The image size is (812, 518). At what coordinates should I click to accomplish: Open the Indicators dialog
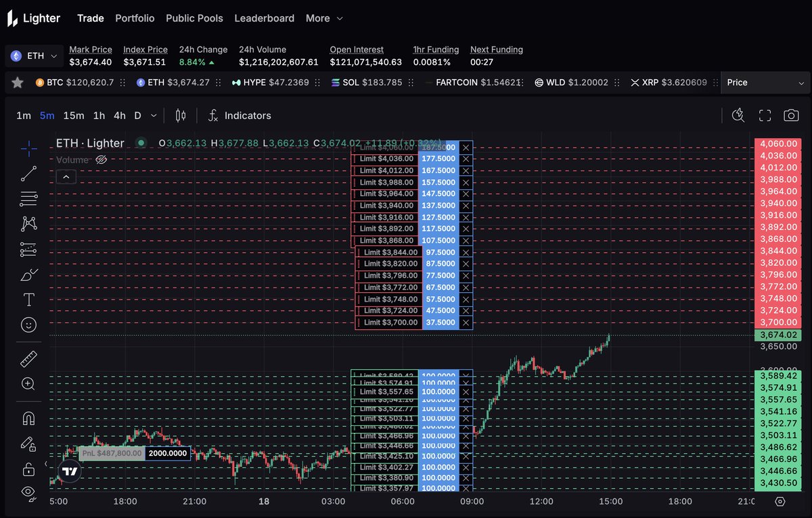240,116
